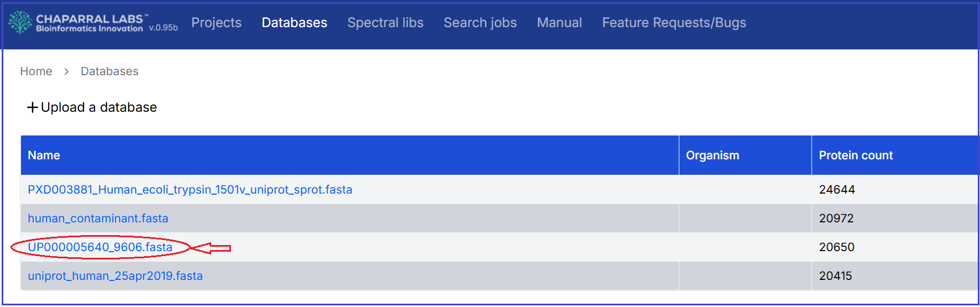This screenshot has width=980, height=307.
Task: Open Feature Requests/Bugs link
Action: click(x=674, y=23)
